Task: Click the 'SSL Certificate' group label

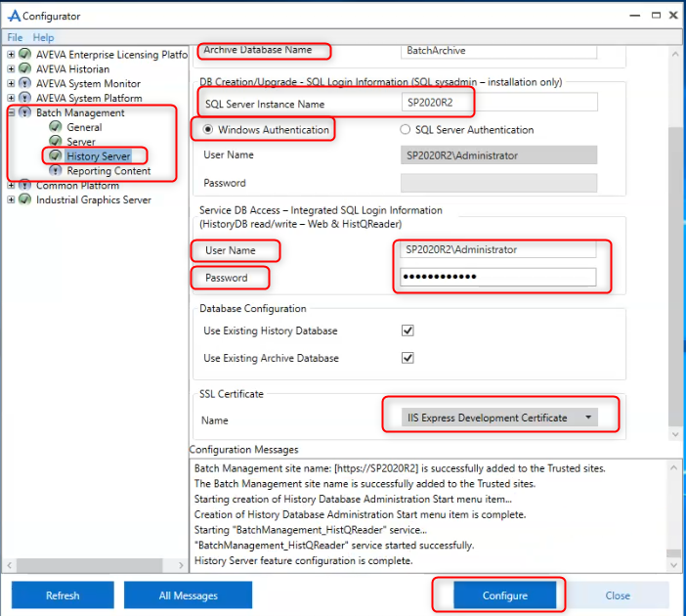Action: [232, 394]
